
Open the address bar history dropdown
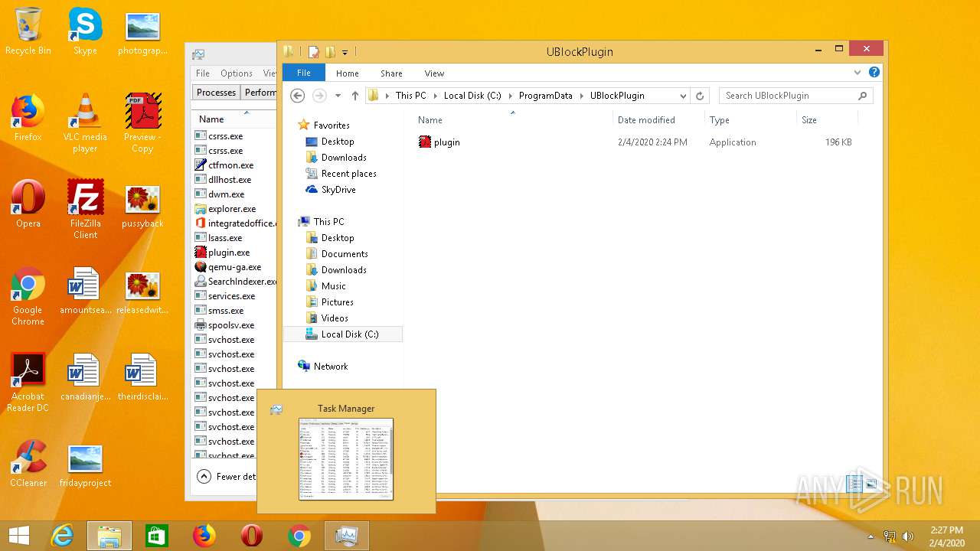tap(683, 96)
